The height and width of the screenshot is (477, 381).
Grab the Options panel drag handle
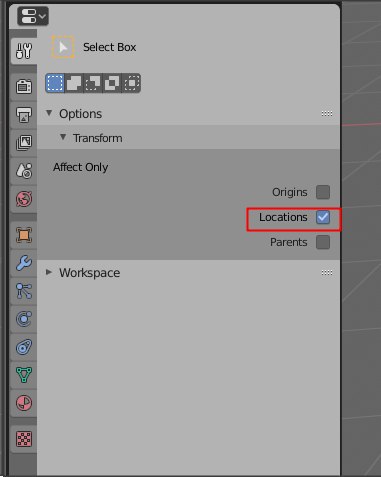327,114
